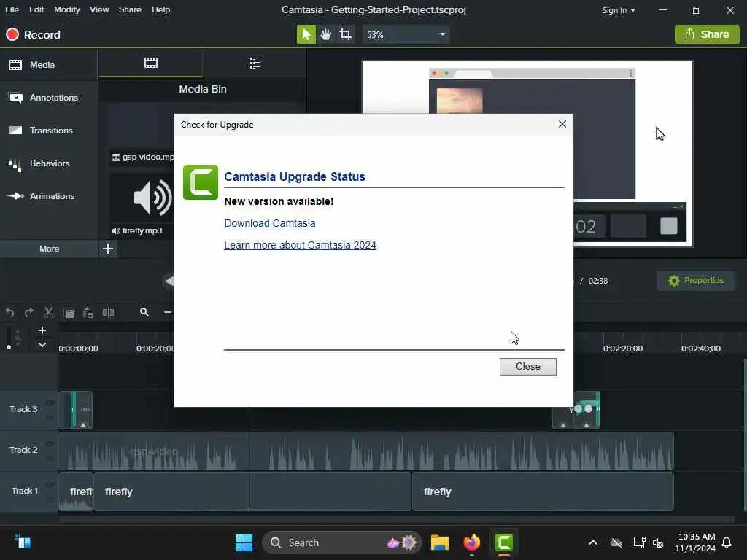Click the green Share button
This screenshot has width=747, height=560.
tap(707, 34)
